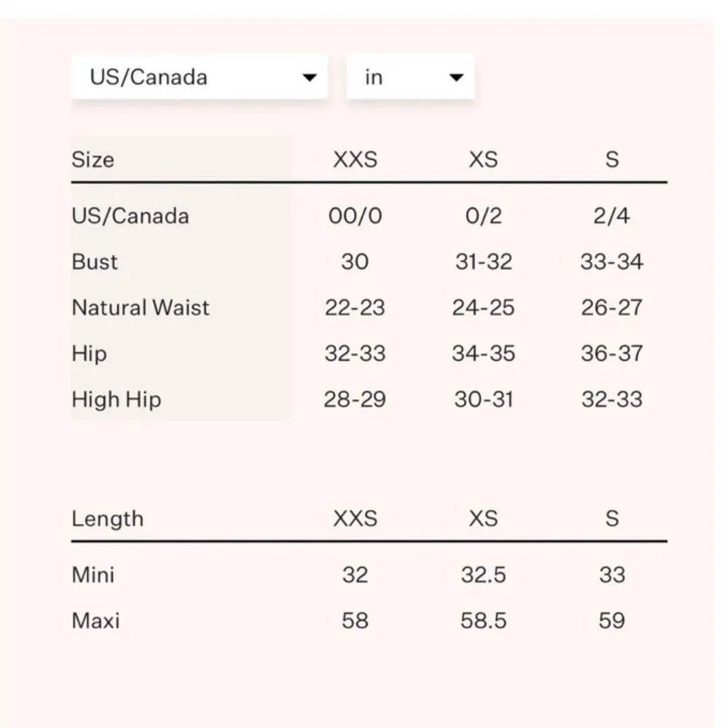Screen dimensions: 728x728
Task: Click the 34-35 hip measurement
Action: 483,353
